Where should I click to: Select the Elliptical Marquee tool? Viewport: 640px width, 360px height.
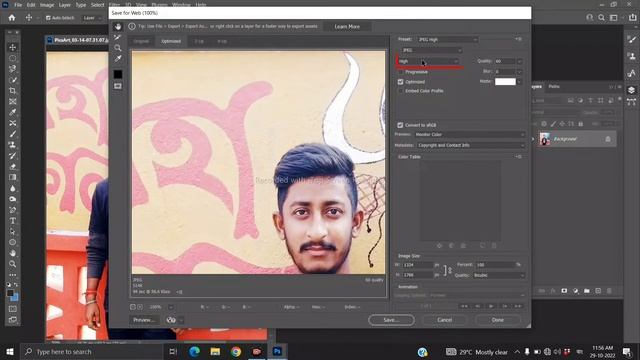tap(13, 58)
